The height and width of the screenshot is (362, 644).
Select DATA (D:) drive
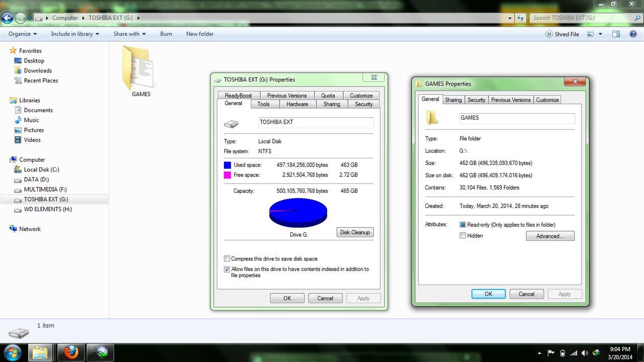tap(36, 179)
